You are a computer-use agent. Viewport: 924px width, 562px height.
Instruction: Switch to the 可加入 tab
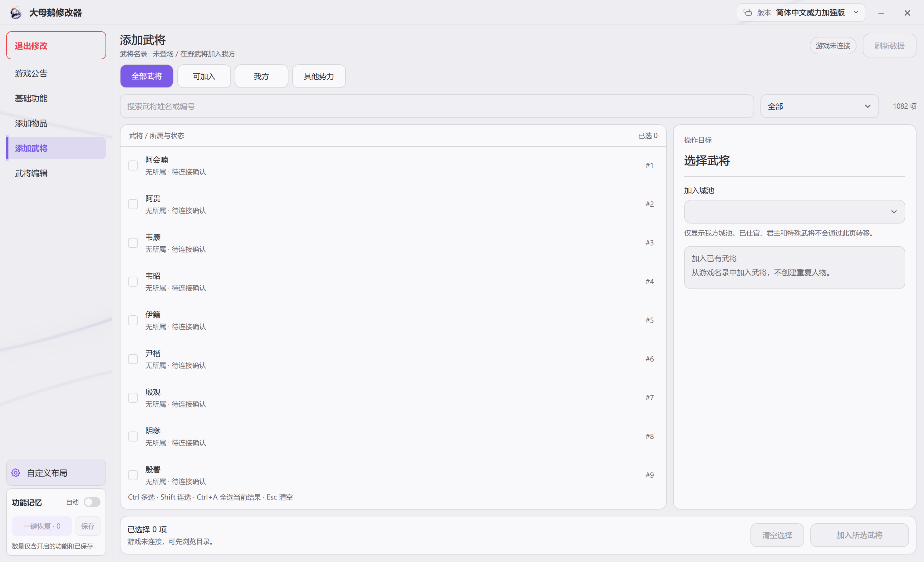204,76
